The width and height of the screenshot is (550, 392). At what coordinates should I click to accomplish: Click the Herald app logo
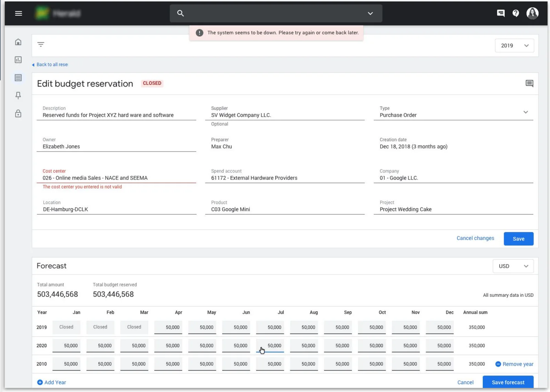[x=58, y=13]
